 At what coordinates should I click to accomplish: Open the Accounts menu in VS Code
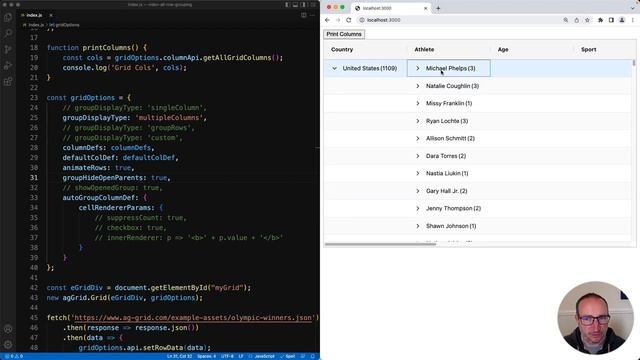click(x=8, y=329)
